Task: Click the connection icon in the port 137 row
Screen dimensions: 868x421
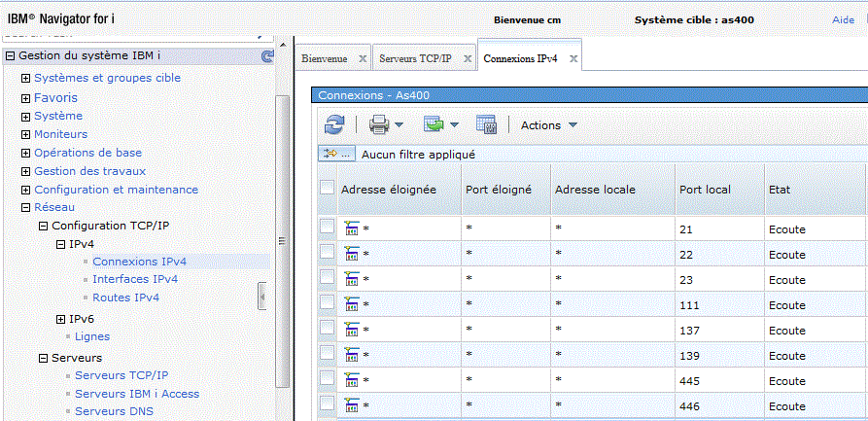Action: (351, 331)
